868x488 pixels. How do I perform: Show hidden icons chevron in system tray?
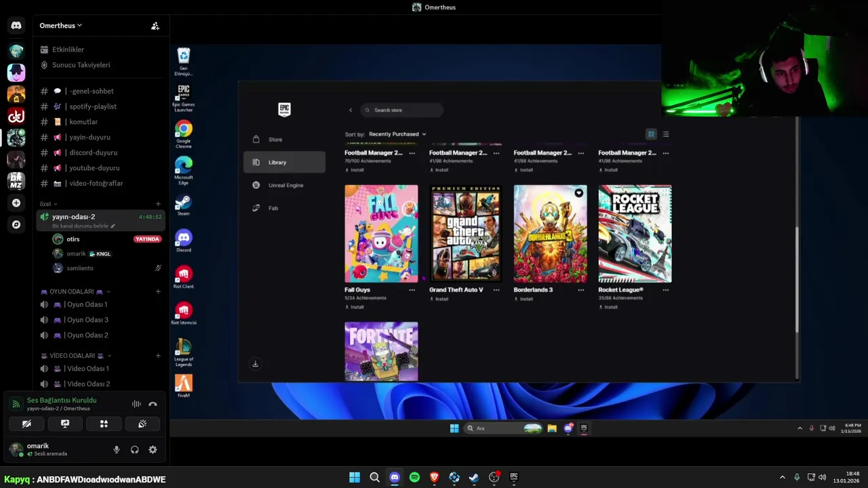click(x=782, y=477)
